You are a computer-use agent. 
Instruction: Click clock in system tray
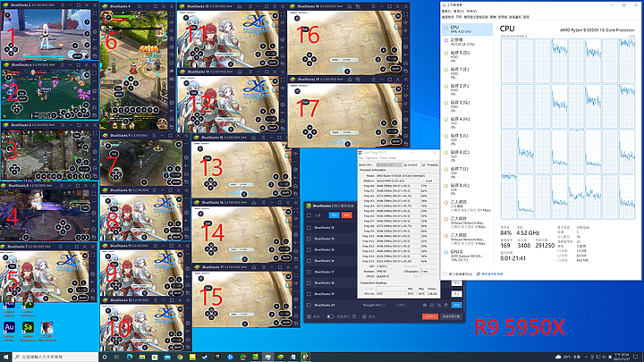pyautogui.click(x=622, y=357)
